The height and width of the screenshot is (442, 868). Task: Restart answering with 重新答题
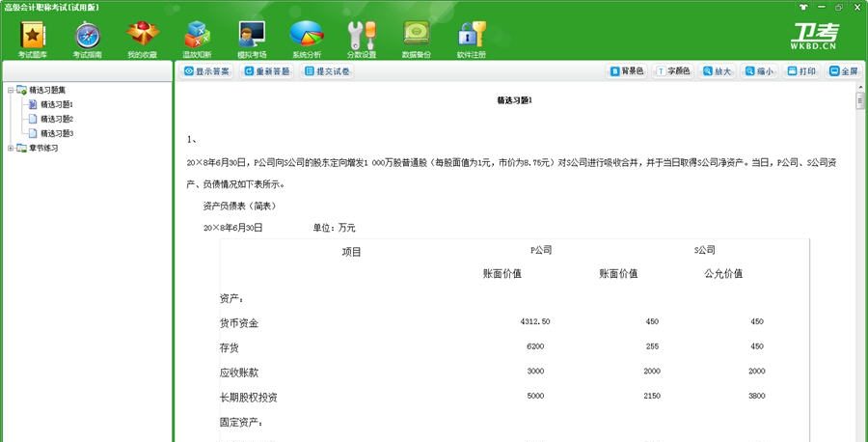268,71
